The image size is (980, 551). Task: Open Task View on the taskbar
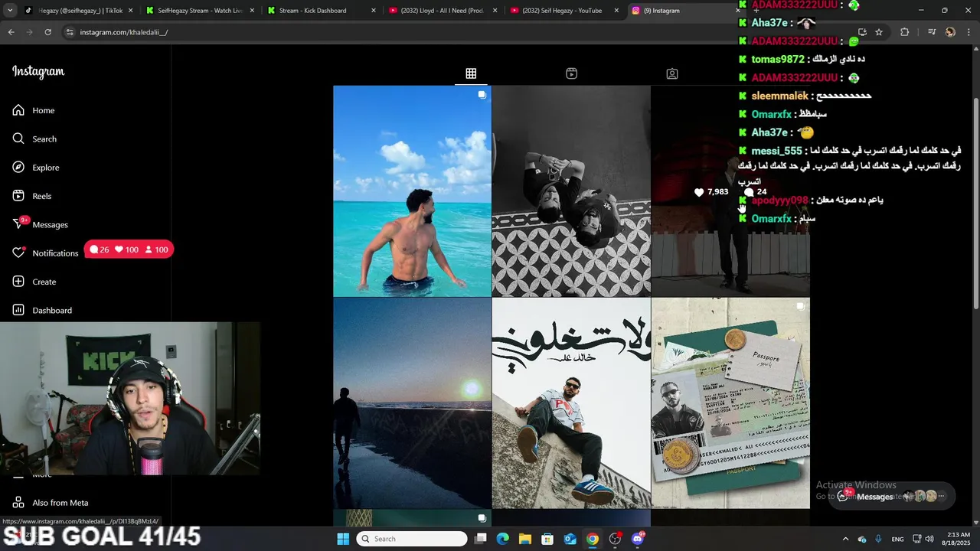pyautogui.click(x=481, y=539)
